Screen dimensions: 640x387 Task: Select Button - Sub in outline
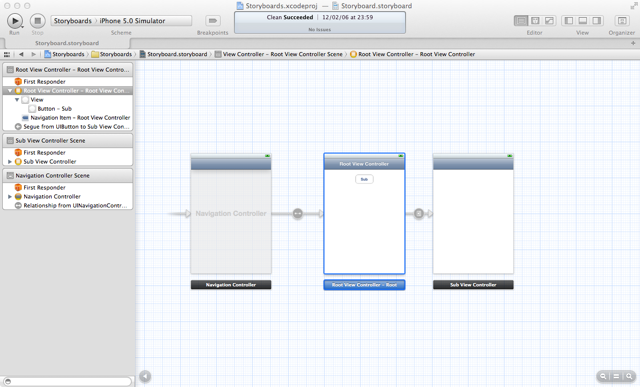68,109
